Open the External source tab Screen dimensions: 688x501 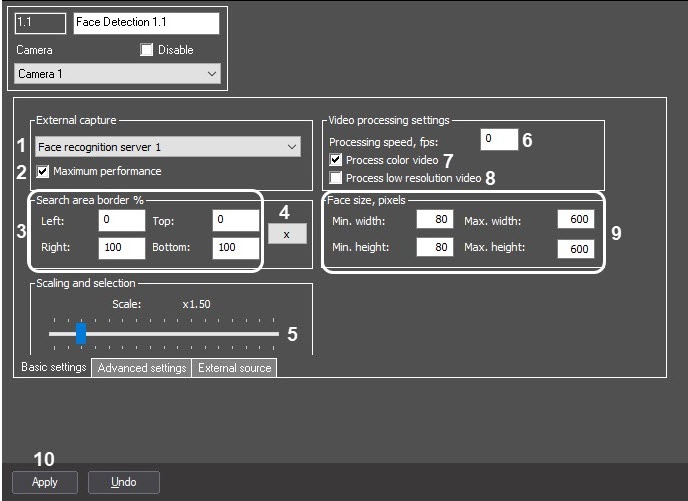(x=234, y=368)
